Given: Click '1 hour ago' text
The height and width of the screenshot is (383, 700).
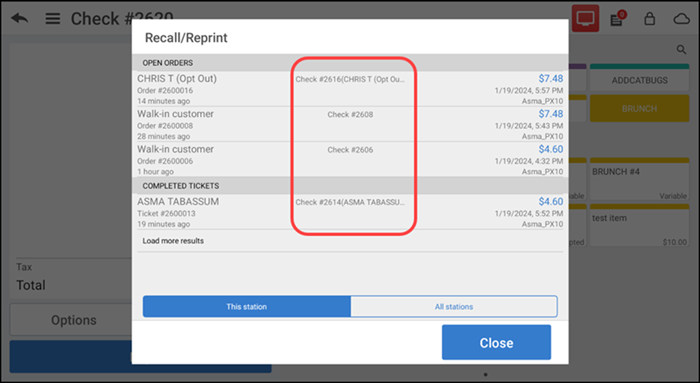Looking at the screenshot, I should click(155, 172).
